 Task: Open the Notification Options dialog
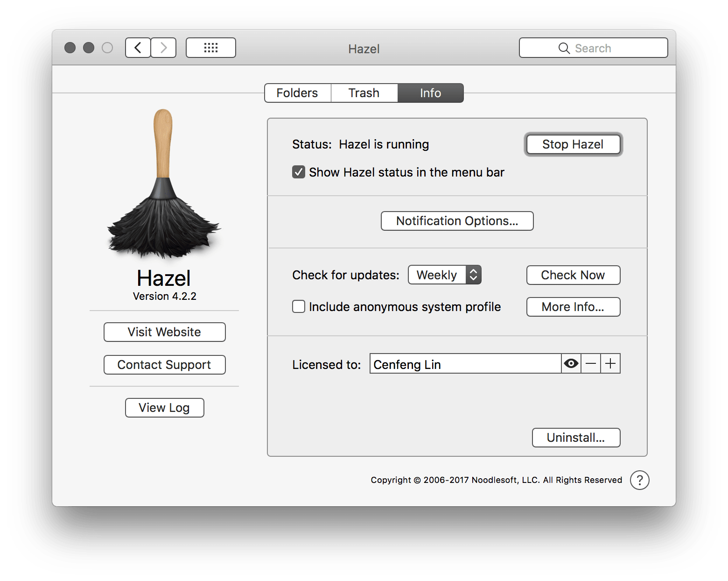click(x=457, y=221)
